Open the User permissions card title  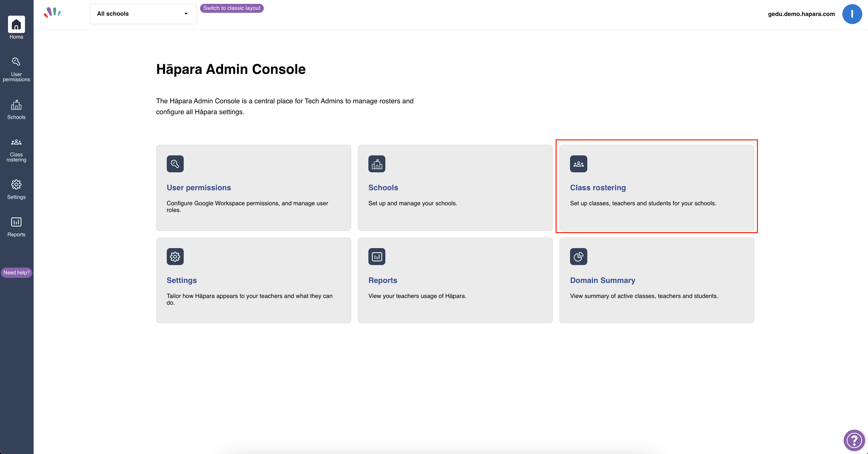(x=199, y=187)
